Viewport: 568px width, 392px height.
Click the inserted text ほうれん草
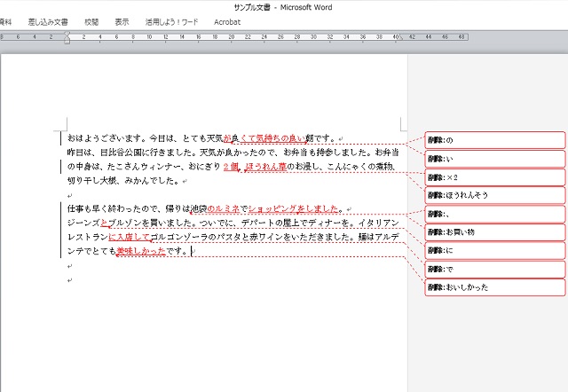(x=266, y=166)
